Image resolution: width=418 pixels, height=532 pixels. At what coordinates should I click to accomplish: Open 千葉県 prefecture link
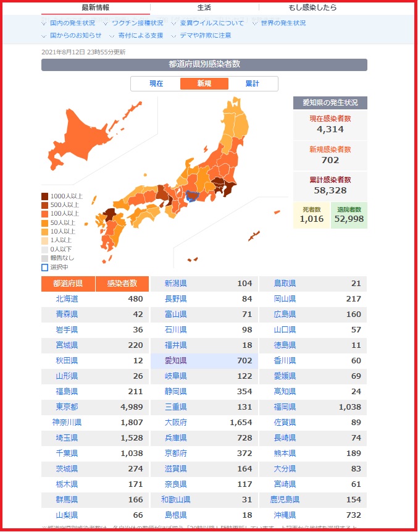coord(67,454)
